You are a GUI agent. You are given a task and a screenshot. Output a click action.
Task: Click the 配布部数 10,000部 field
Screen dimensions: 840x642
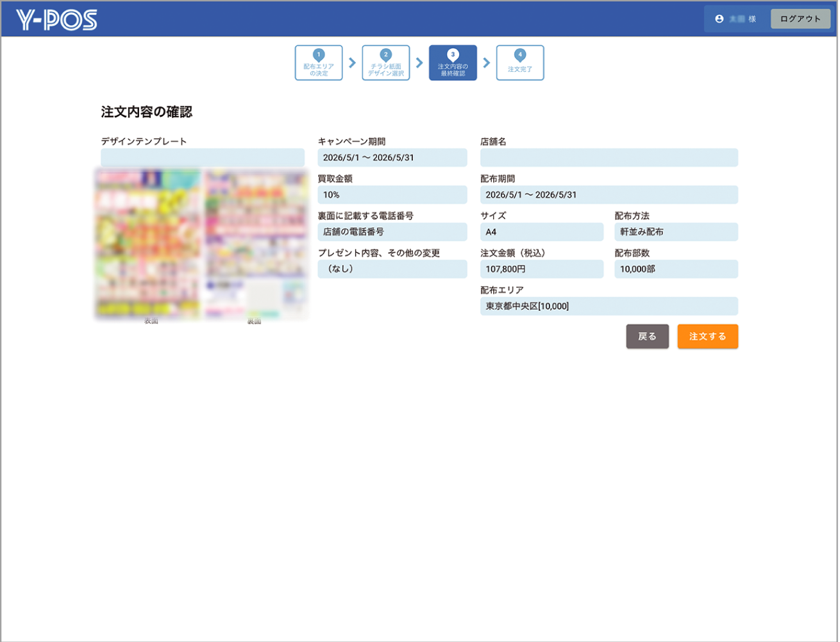676,269
